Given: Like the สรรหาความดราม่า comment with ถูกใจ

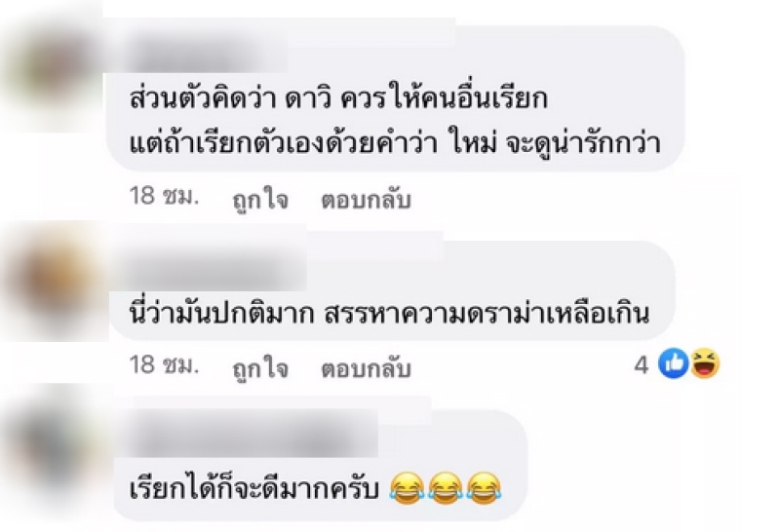Looking at the screenshot, I should click(260, 369).
